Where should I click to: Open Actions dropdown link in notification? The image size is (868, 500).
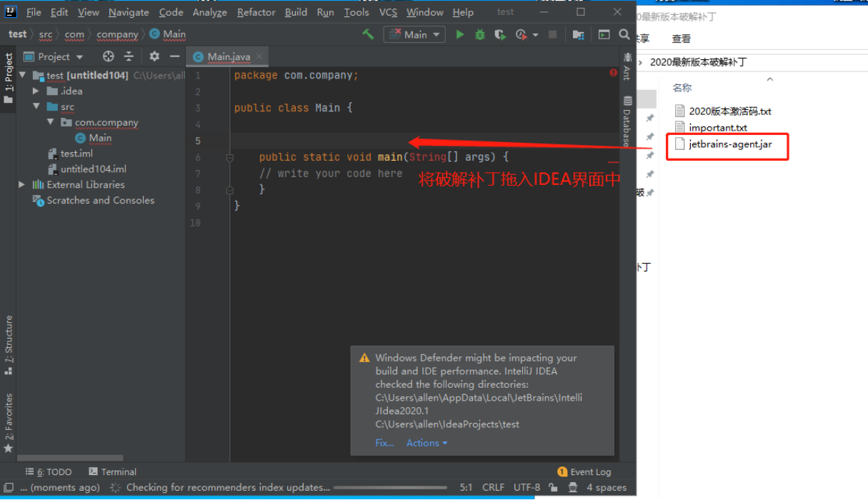click(x=426, y=443)
